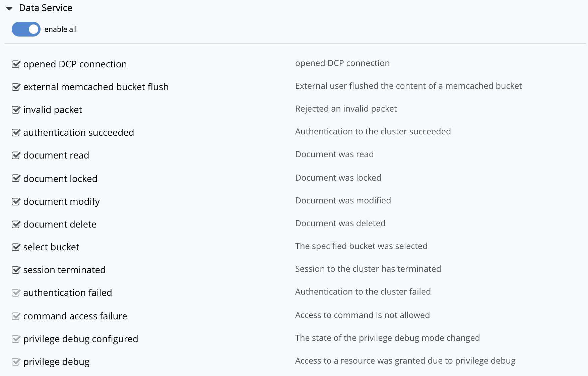Uncheck 'external memcached bucket flush' event
The image size is (588, 376).
tap(15, 87)
